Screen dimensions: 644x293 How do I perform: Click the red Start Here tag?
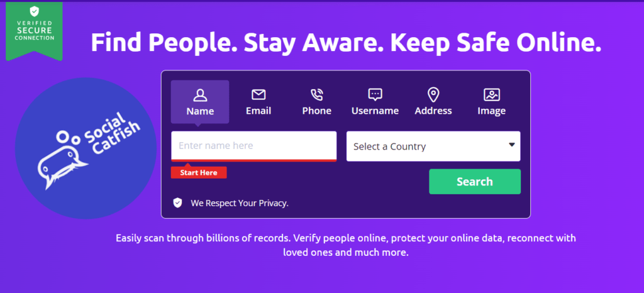pyautogui.click(x=199, y=172)
